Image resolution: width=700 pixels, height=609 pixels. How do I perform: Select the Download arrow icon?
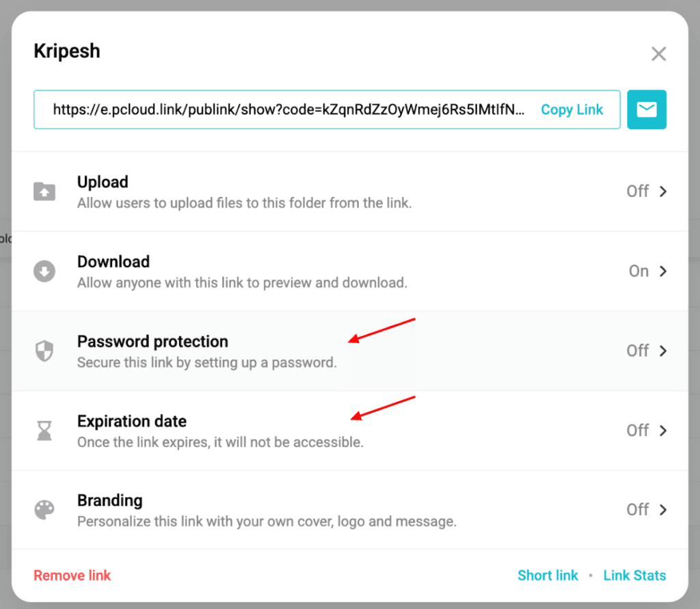44,271
